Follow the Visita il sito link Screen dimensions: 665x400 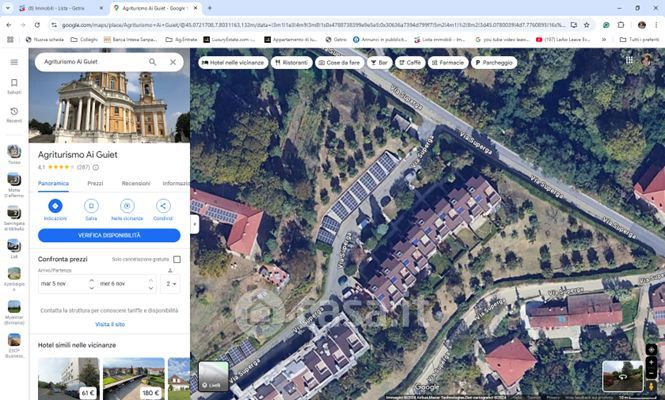pyautogui.click(x=110, y=324)
